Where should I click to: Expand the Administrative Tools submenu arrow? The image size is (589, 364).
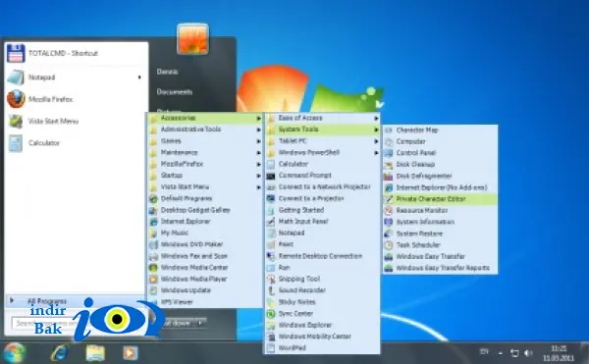tap(258, 130)
